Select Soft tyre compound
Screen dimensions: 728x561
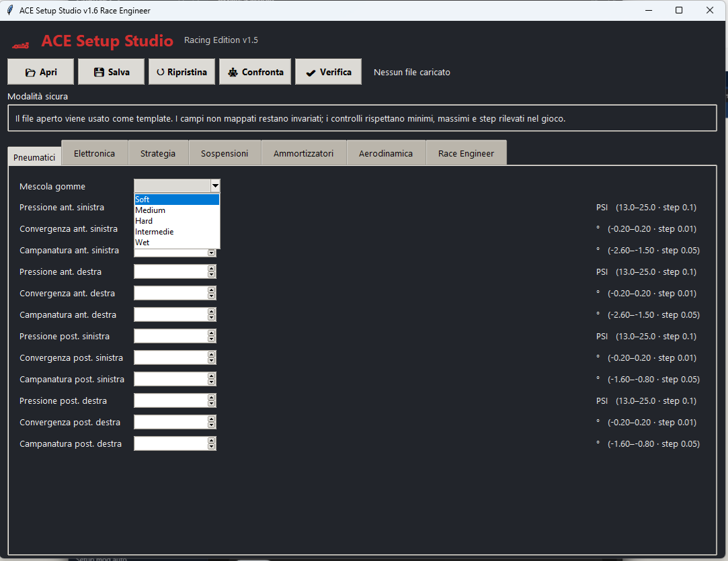coord(177,199)
